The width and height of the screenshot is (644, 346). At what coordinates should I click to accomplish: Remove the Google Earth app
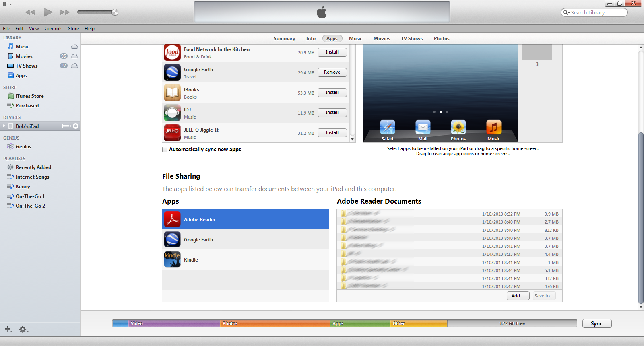(332, 72)
